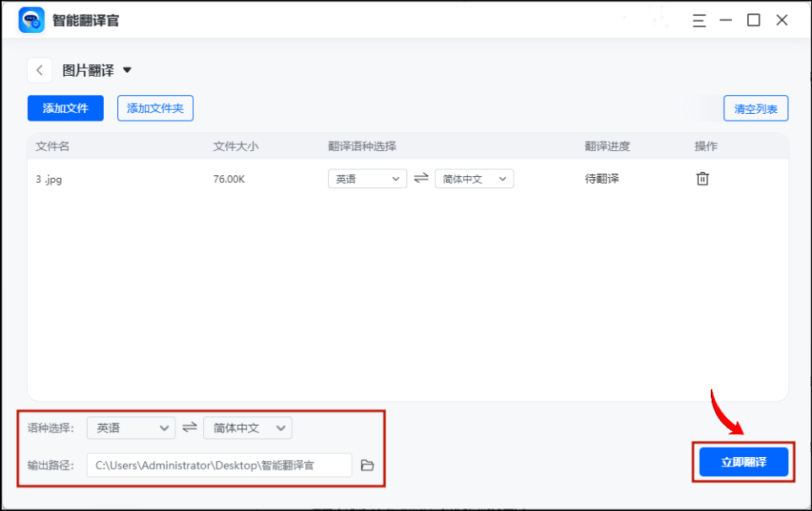Click the 翻译进度 column header
This screenshot has width=812, height=511.
click(x=607, y=147)
